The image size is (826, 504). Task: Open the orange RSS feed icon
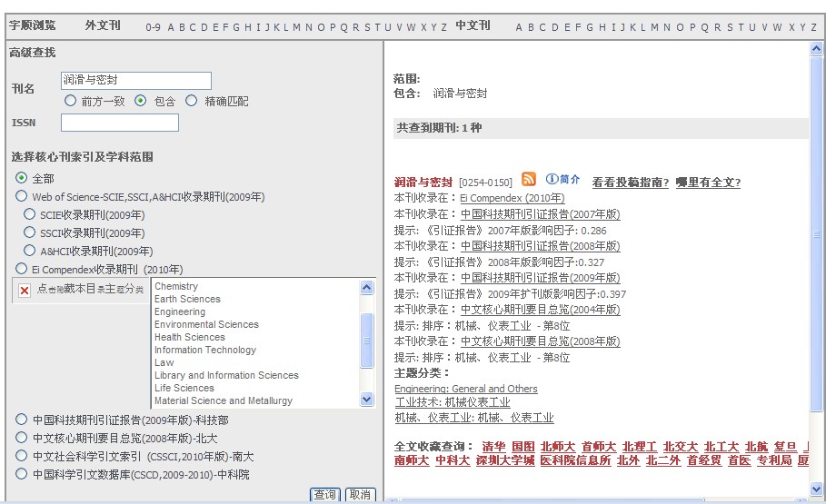[528, 179]
